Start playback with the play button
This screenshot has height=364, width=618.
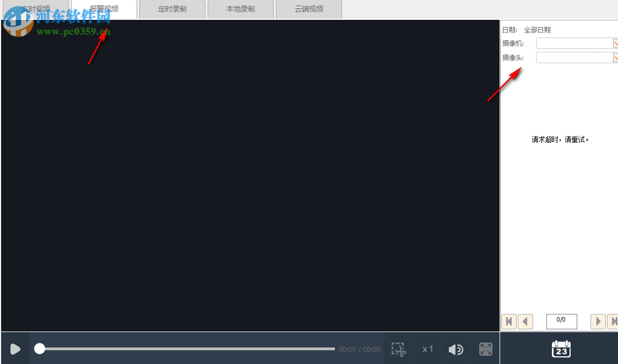pyautogui.click(x=15, y=349)
